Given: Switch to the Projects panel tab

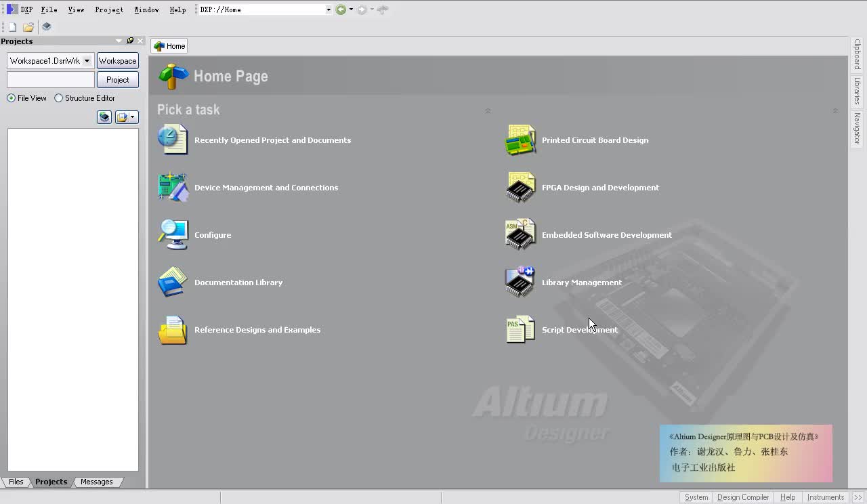Looking at the screenshot, I should [x=51, y=482].
